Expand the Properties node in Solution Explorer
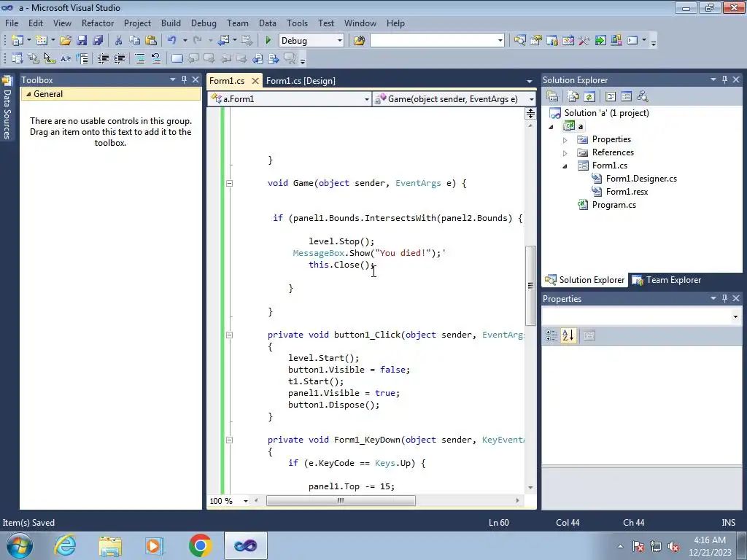747x560 pixels. (565, 140)
